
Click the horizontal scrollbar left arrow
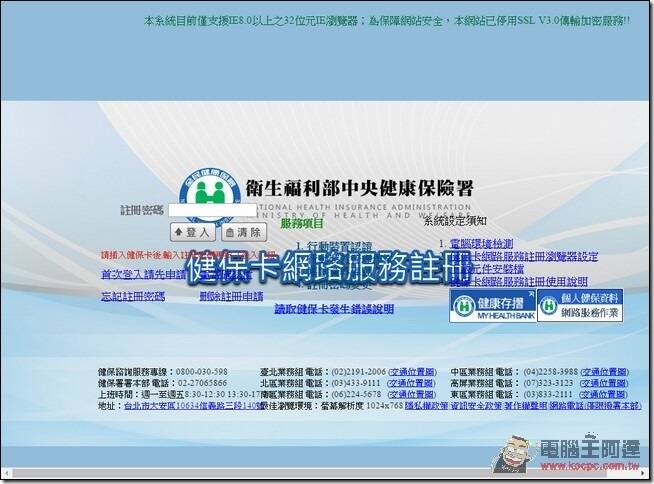tap(7, 474)
